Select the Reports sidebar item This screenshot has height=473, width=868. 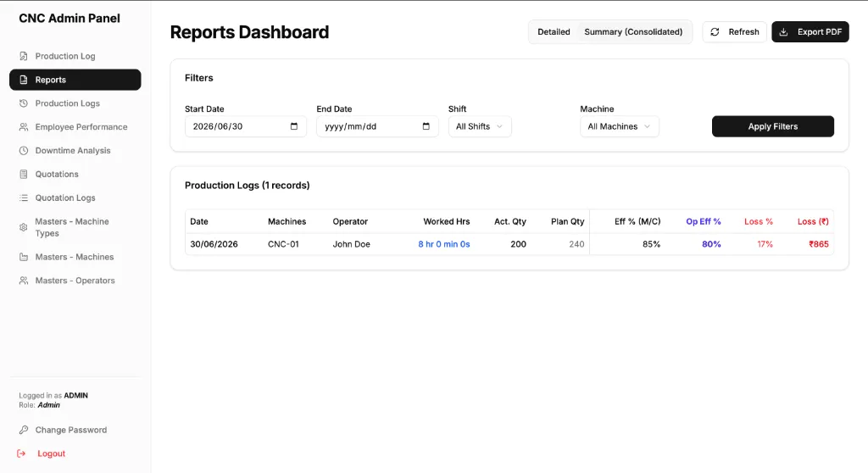click(75, 80)
